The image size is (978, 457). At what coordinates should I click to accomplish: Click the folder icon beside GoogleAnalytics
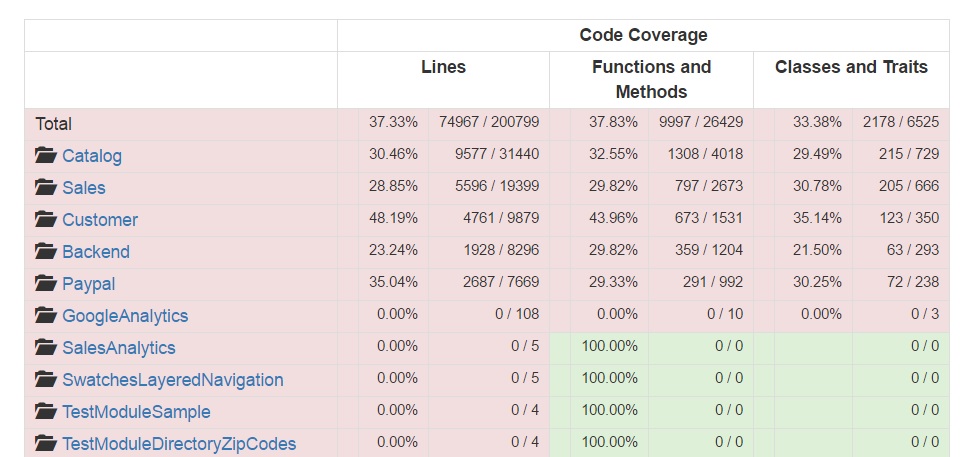pyautogui.click(x=45, y=316)
